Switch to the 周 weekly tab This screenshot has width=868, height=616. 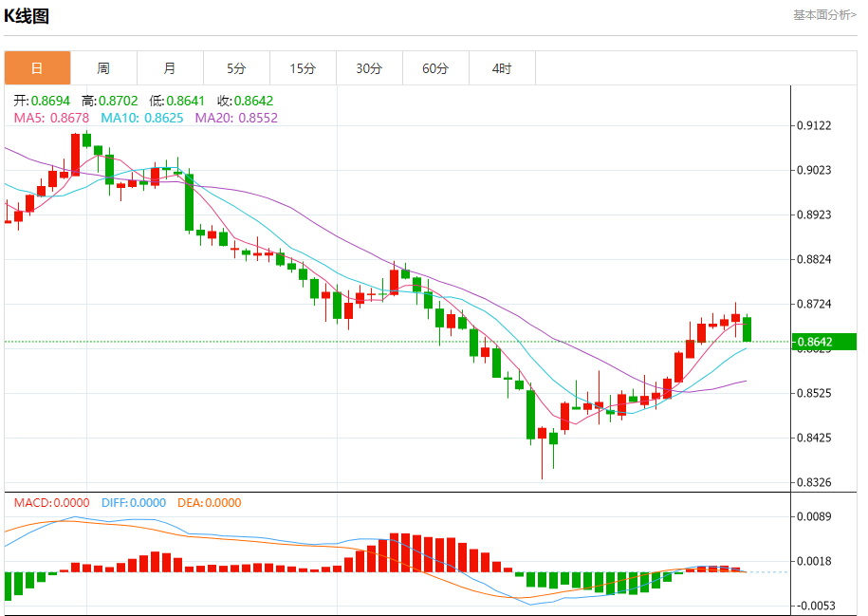coord(103,68)
